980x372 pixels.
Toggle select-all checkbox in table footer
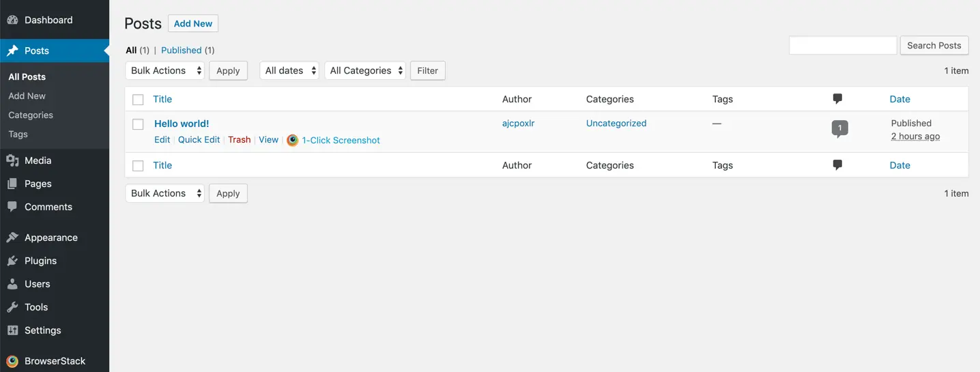138,166
